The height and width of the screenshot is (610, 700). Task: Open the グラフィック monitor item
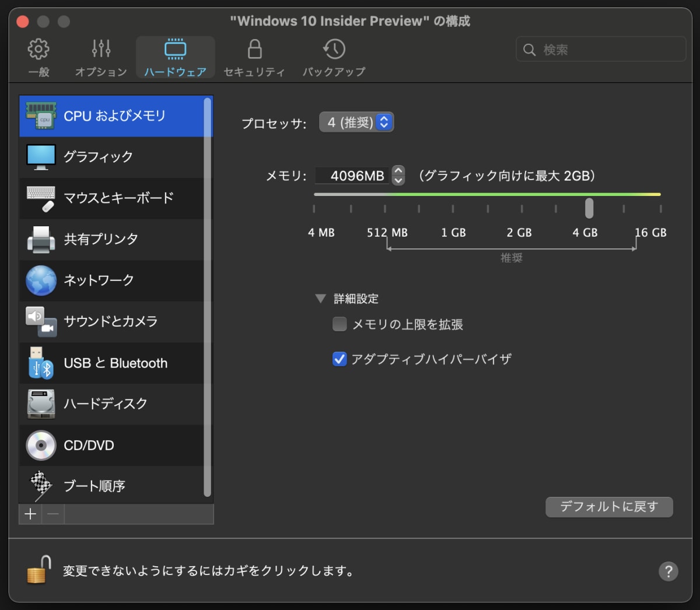[x=111, y=157]
